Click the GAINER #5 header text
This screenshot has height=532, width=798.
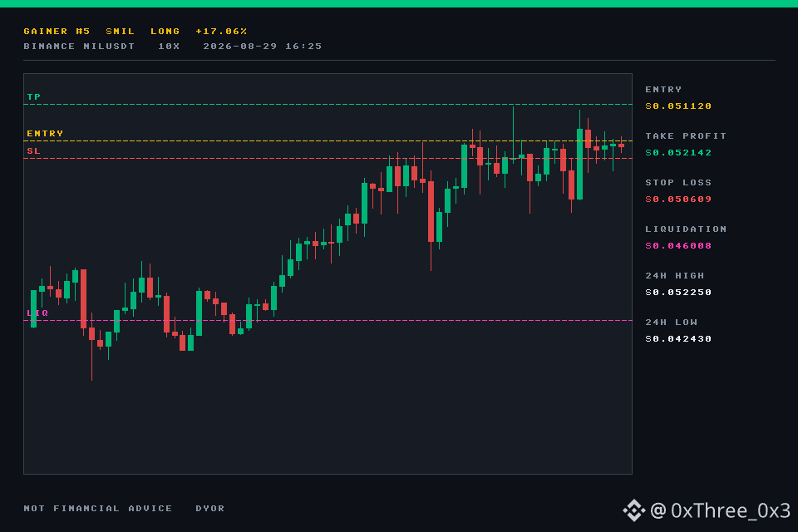click(57, 31)
